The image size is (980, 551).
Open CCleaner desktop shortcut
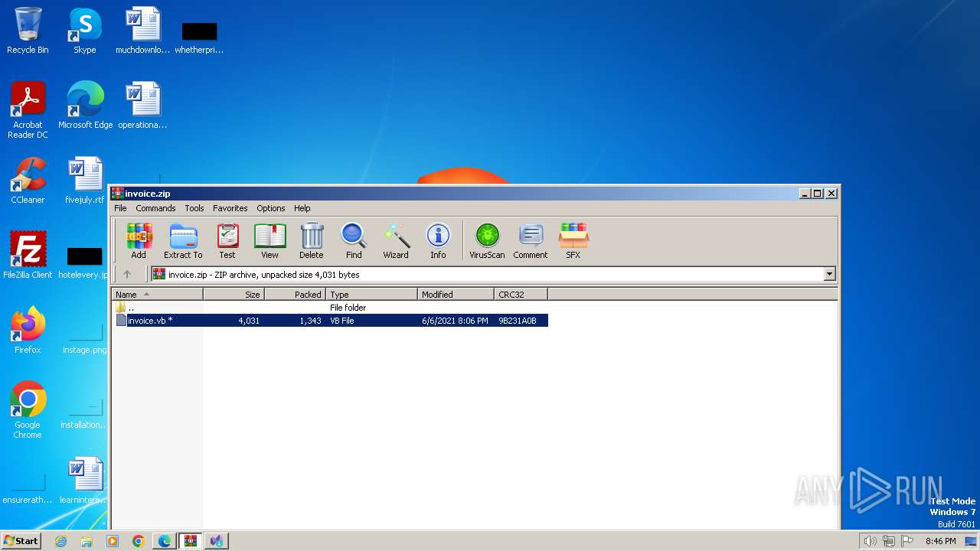pos(28,181)
